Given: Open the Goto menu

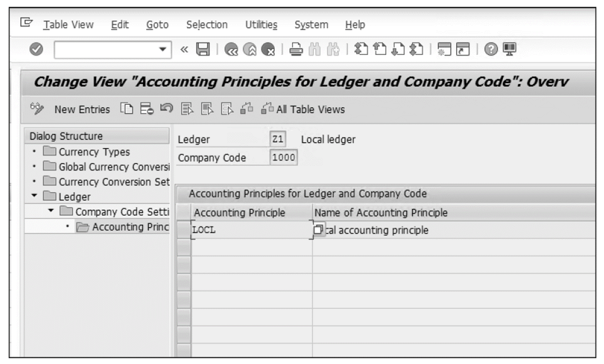Looking at the screenshot, I should [x=156, y=24].
